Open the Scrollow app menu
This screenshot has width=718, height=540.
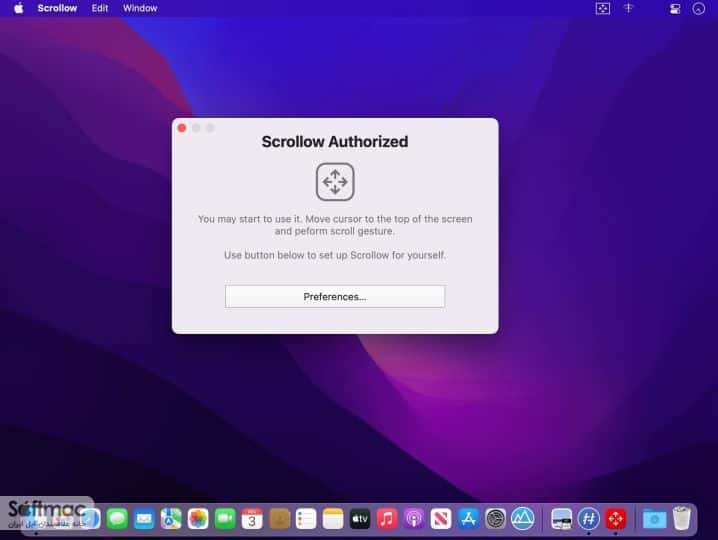(57, 8)
